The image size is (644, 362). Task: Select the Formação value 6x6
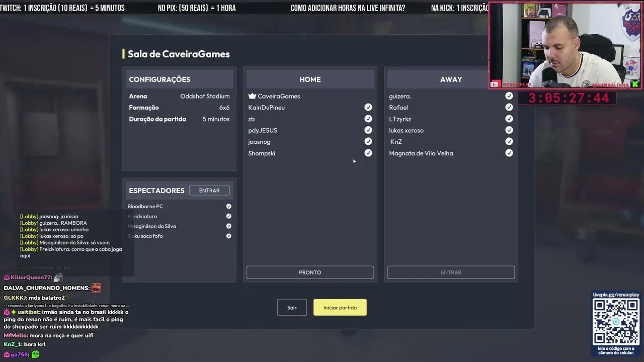coord(224,108)
